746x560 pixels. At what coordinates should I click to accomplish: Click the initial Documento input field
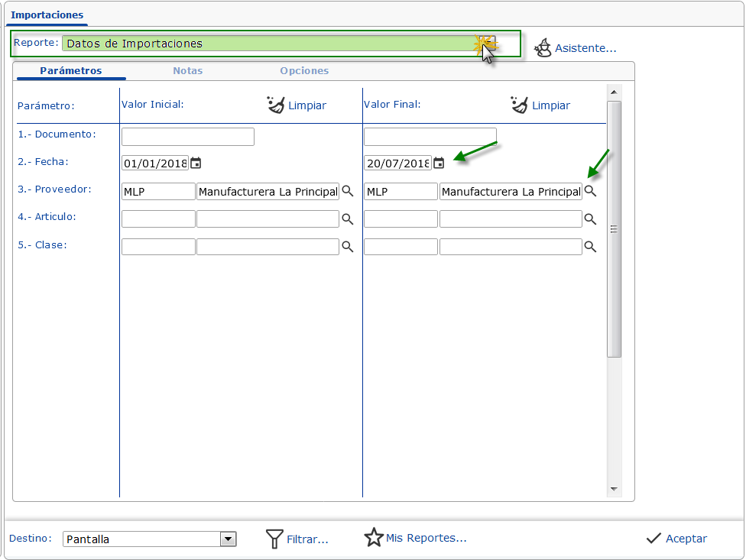[187, 137]
